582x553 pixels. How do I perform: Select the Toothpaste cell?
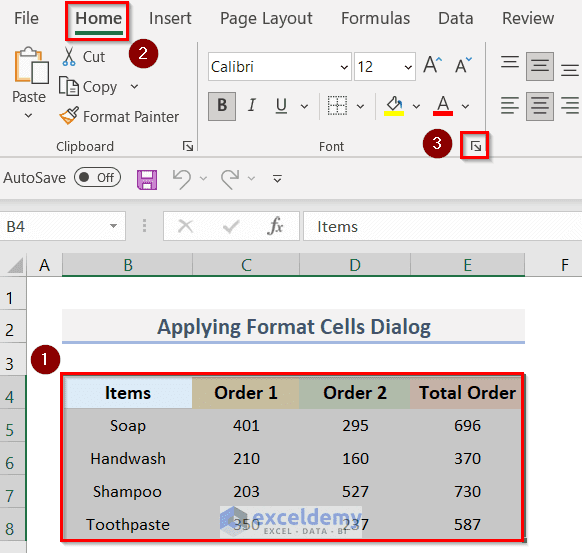(128, 524)
